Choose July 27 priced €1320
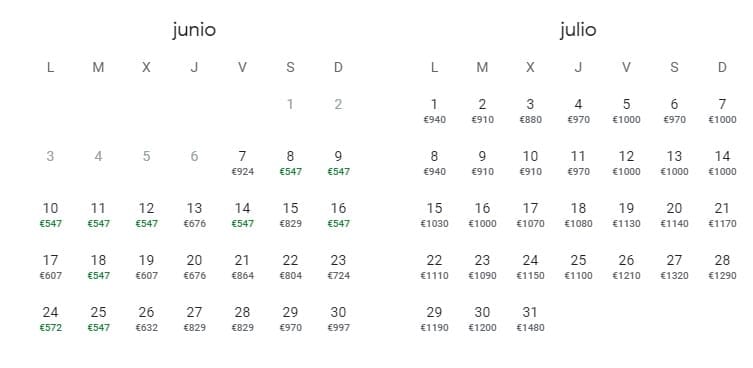This screenshot has width=753, height=368. (674, 267)
